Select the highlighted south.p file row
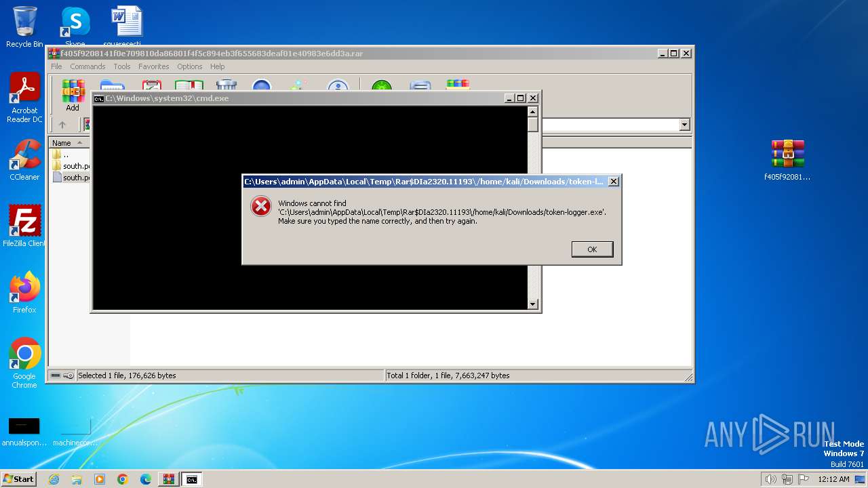 (71, 178)
